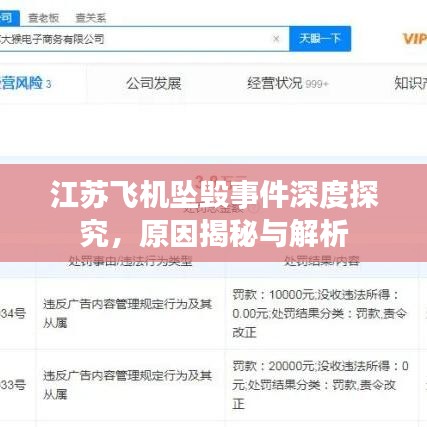The width and height of the screenshot is (427, 427).
Task: Click the 罚款:10000元 penalty result cell
Action: pyautogui.click(x=320, y=313)
